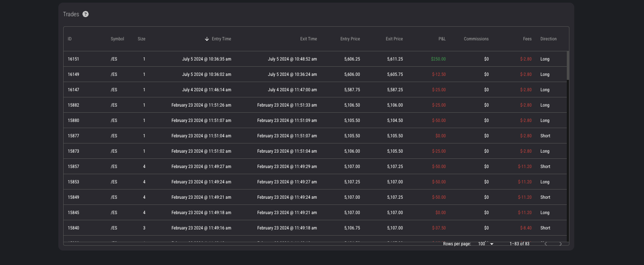Sort by the Size column header
The width and height of the screenshot is (644, 265).
(x=141, y=39)
